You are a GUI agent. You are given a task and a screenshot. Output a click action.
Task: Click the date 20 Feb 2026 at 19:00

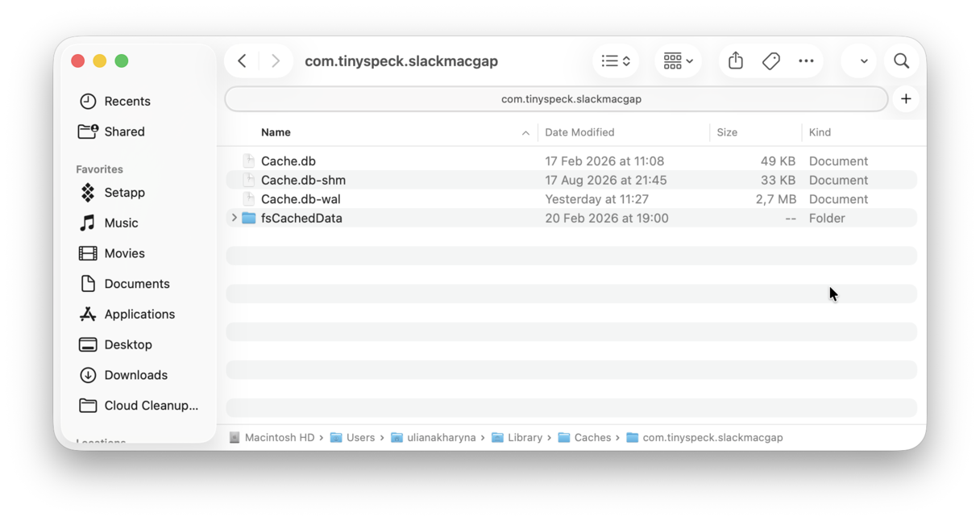(x=607, y=218)
